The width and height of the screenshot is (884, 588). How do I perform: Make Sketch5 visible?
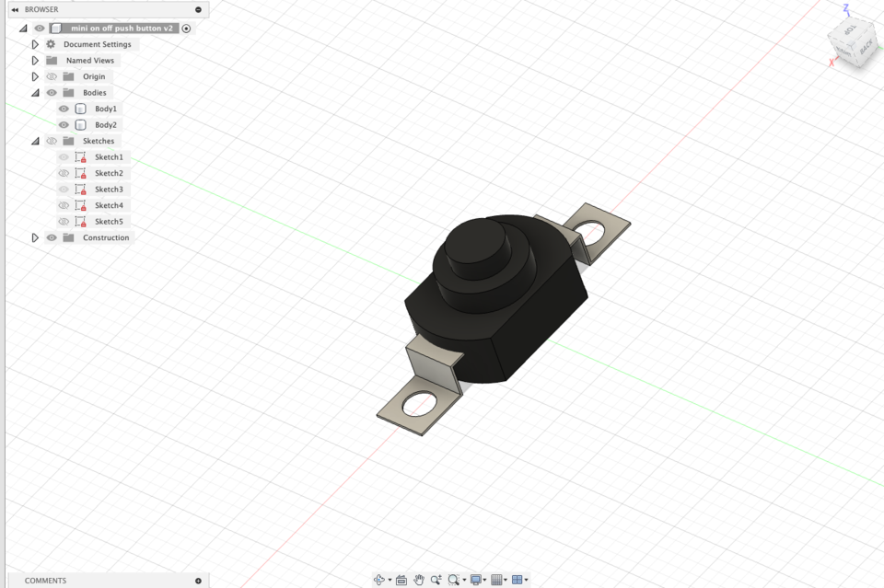click(64, 221)
